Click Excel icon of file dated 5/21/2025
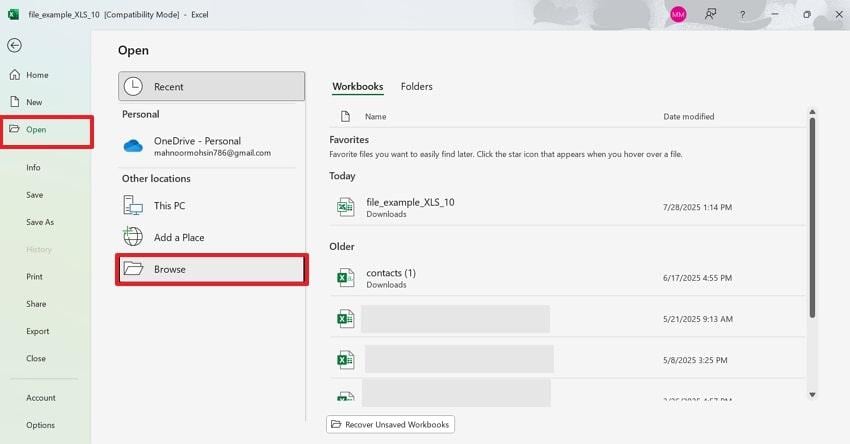The height and width of the screenshot is (444, 850). [345, 319]
